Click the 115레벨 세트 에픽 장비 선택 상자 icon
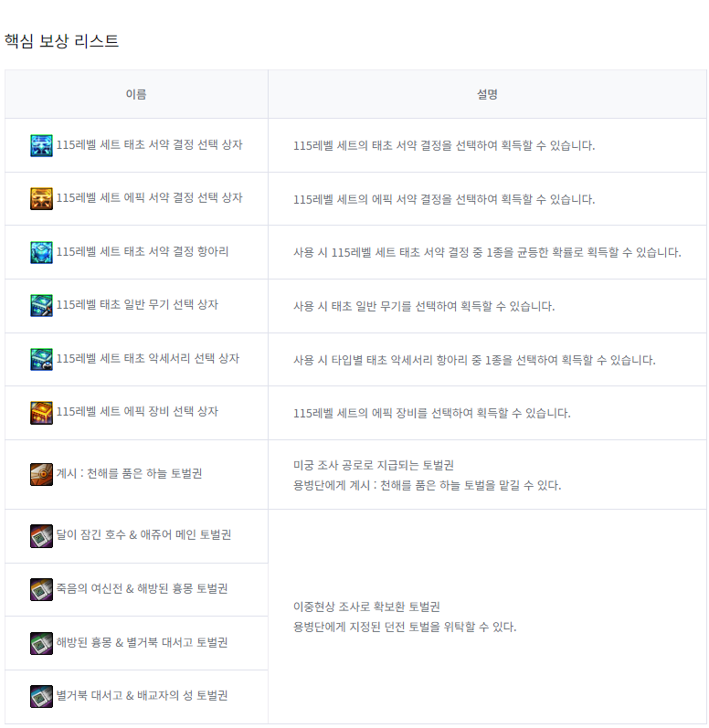The height and width of the screenshot is (728, 709). point(41,412)
